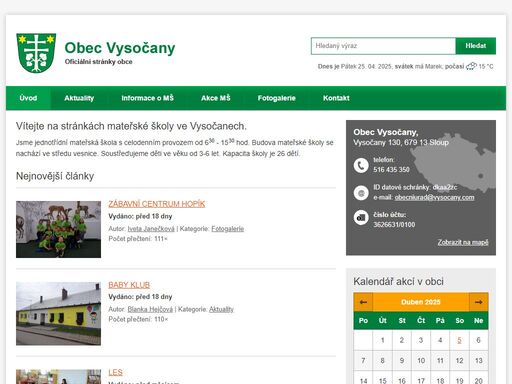Image resolution: width=512 pixels, height=384 pixels.
Task: Click the telephone icon in contact panel
Action: (361, 165)
